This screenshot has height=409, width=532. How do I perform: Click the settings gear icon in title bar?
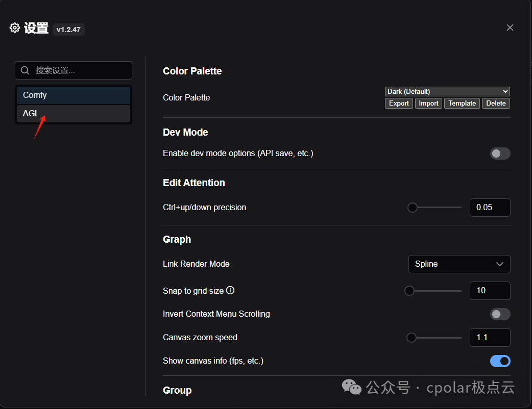click(14, 28)
